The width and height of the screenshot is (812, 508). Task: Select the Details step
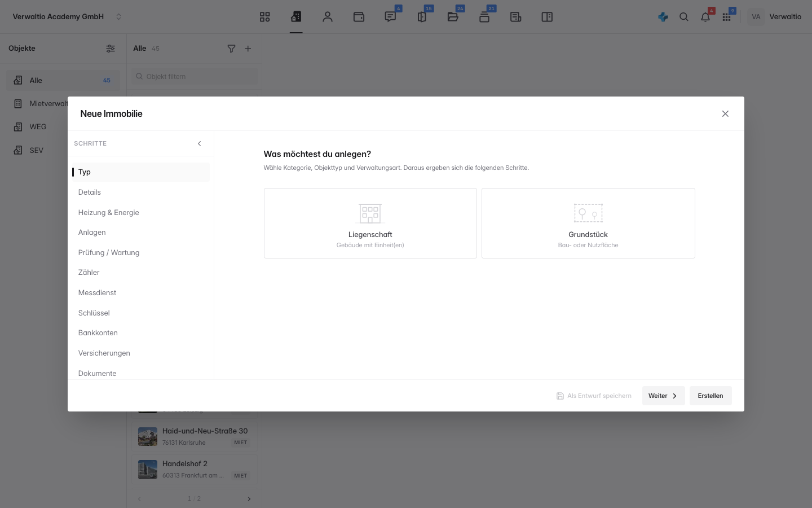tap(140, 192)
